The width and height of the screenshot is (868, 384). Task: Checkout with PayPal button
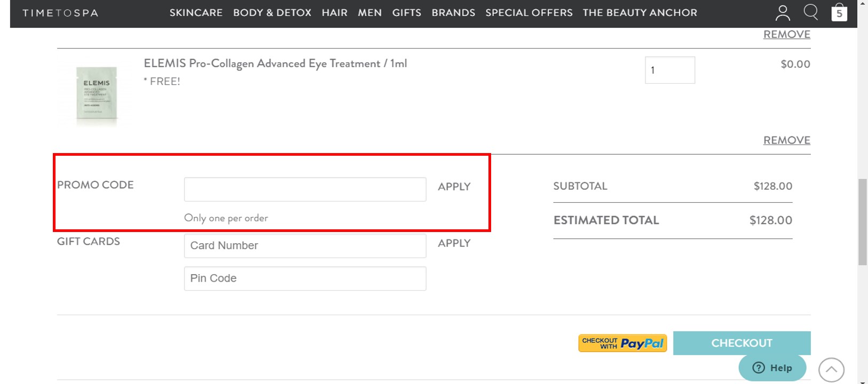pyautogui.click(x=623, y=343)
